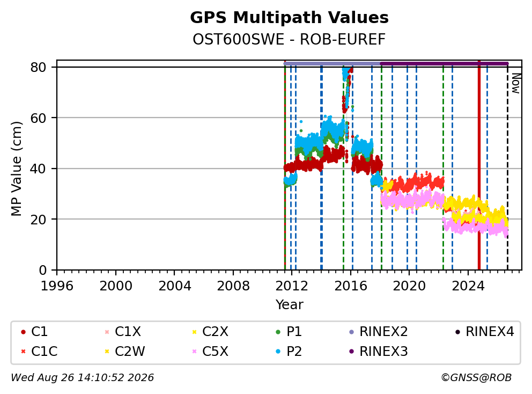Click the thick red vertical line near 2025
Viewport: 532px width, 394px height.
click(479, 165)
